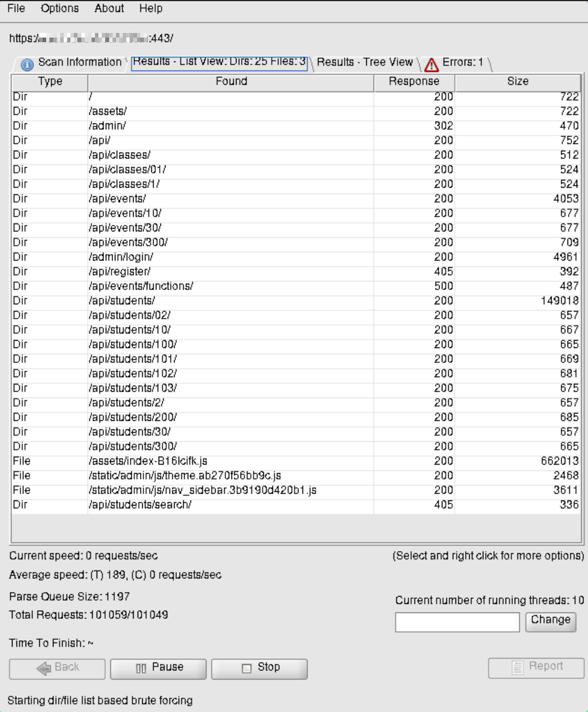Sort results by Size column header
The image size is (588, 712).
517,82
